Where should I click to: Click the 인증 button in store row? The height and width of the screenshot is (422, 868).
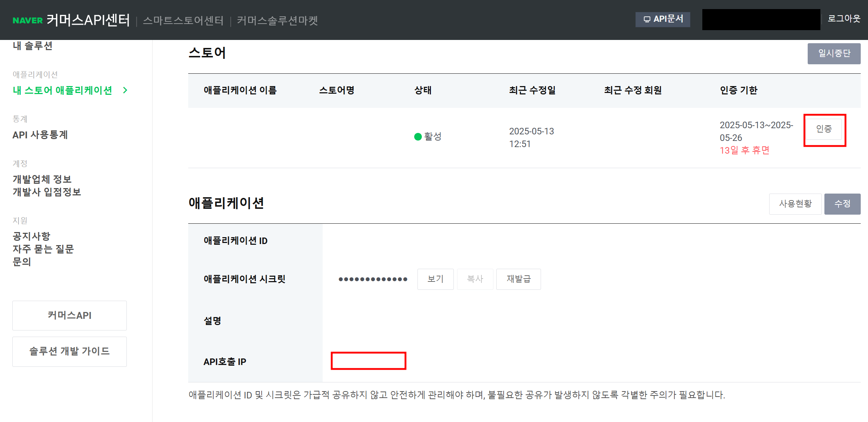tap(824, 129)
